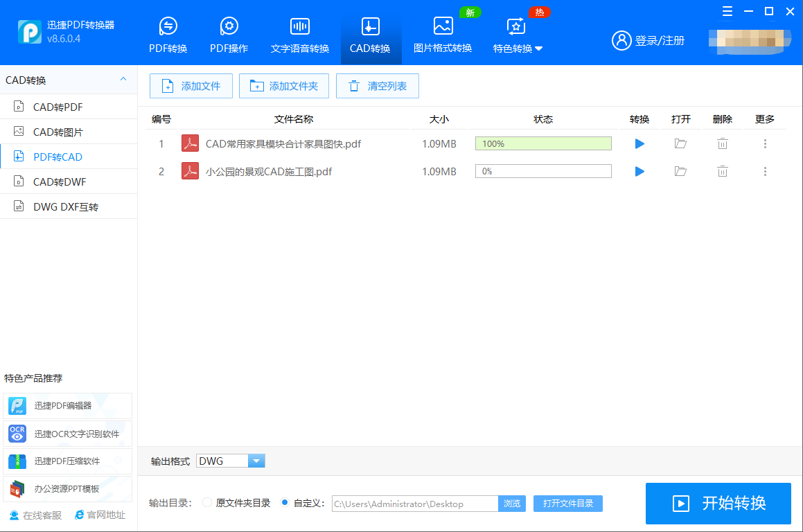Select CAD转DWF in the sidebar
The height and width of the screenshot is (532, 803).
[x=69, y=181]
